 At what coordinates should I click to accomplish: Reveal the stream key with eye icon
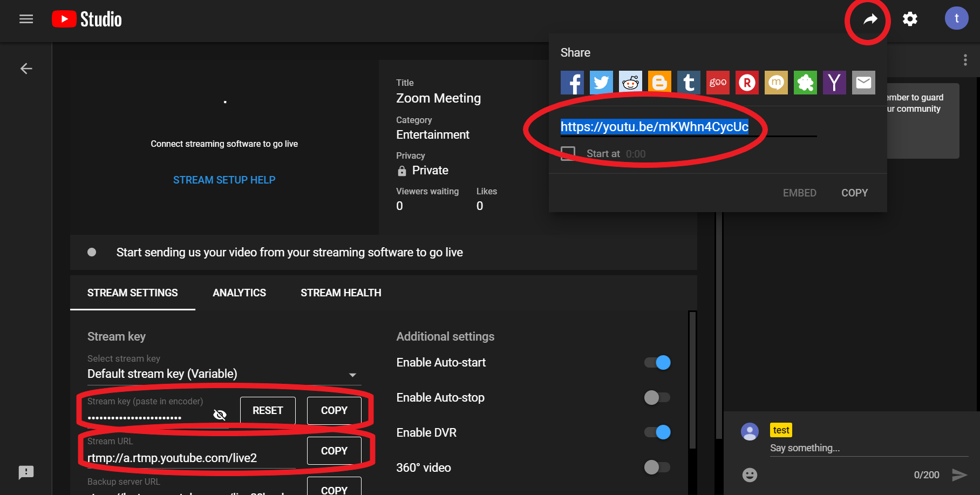coord(220,415)
